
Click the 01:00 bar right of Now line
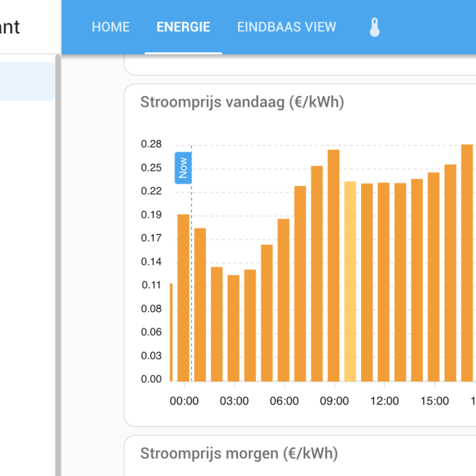(200, 305)
